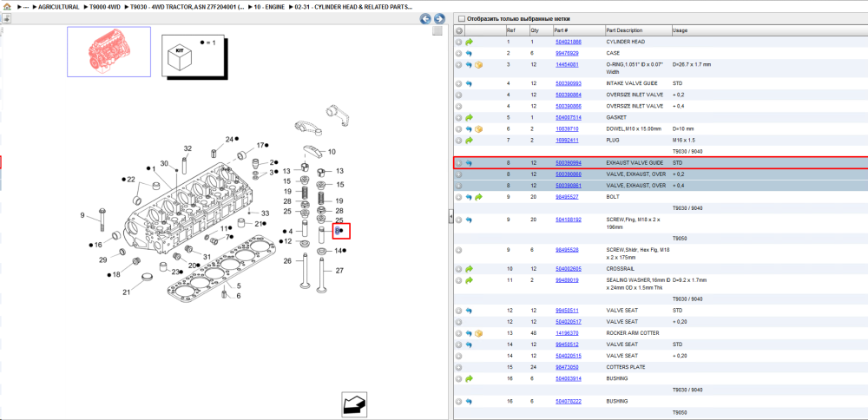Image resolution: width=868 pixels, height=420 pixels.
Task: Click the blue arrow icon in CASE row
Action: pos(469,53)
